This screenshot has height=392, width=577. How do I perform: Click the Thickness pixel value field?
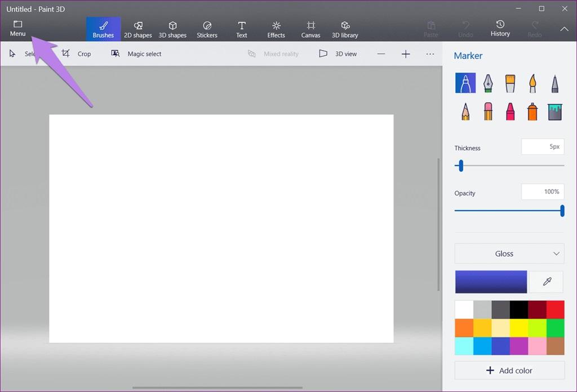[543, 147]
